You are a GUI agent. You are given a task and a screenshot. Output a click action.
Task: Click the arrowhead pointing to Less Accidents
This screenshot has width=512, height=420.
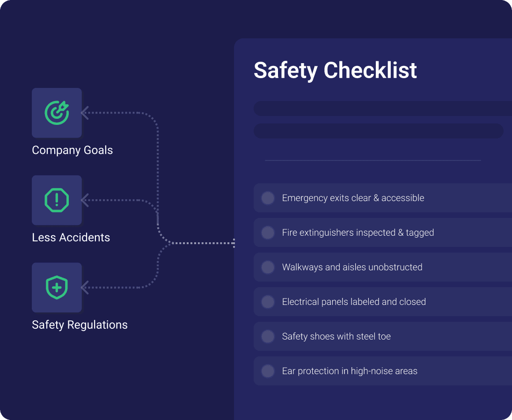(x=85, y=200)
